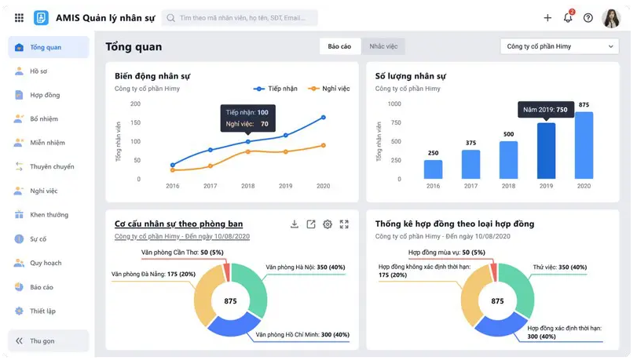This screenshot has height=364, width=637.
Task: Select the Báo cáo tab
Action: [x=339, y=46]
